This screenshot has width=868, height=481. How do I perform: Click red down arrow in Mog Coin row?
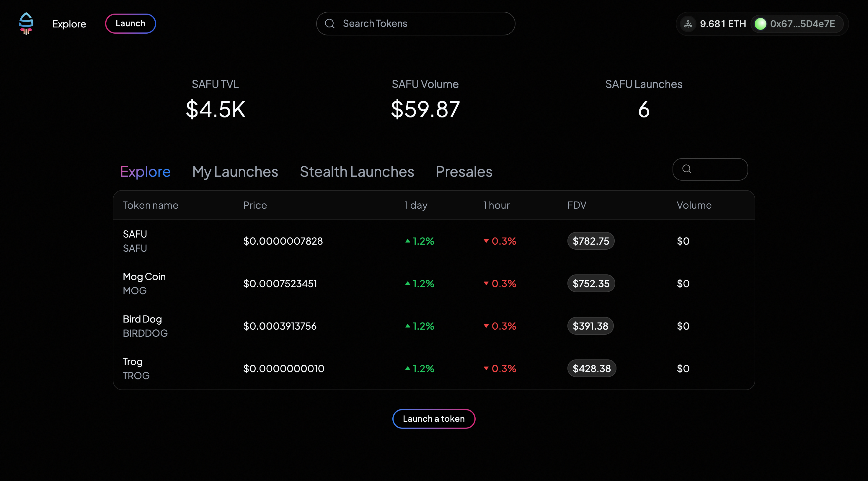click(486, 283)
